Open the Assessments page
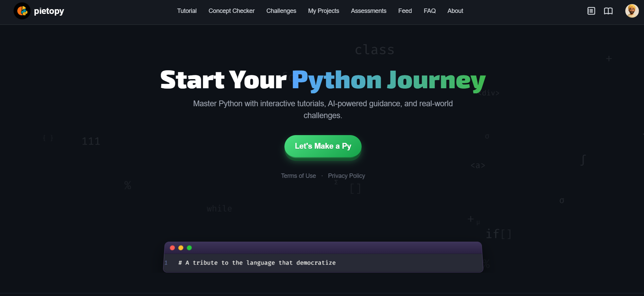Viewport: 644px width, 296px height. coord(368,11)
